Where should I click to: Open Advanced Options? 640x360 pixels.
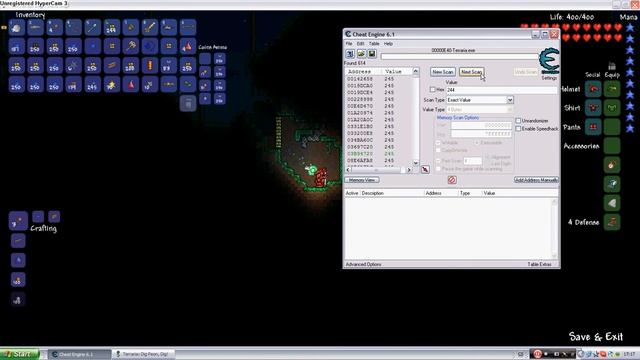click(x=363, y=264)
